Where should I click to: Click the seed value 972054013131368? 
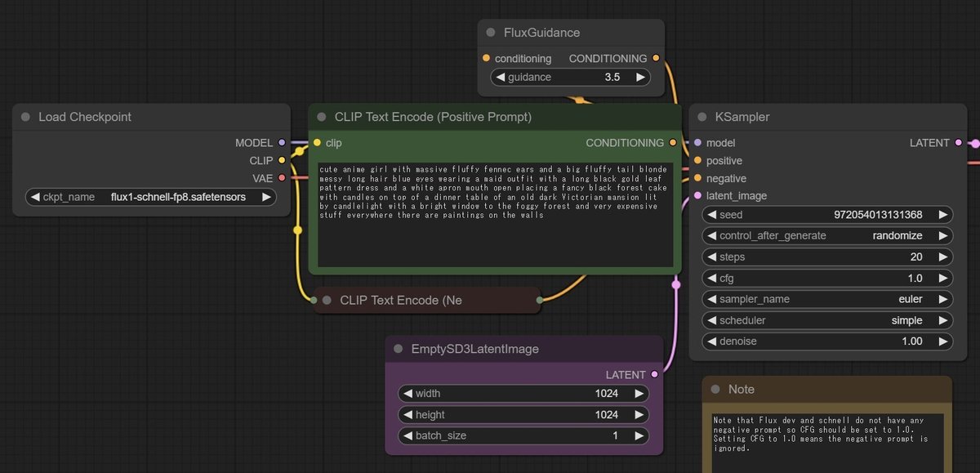pyautogui.click(x=878, y=215)
